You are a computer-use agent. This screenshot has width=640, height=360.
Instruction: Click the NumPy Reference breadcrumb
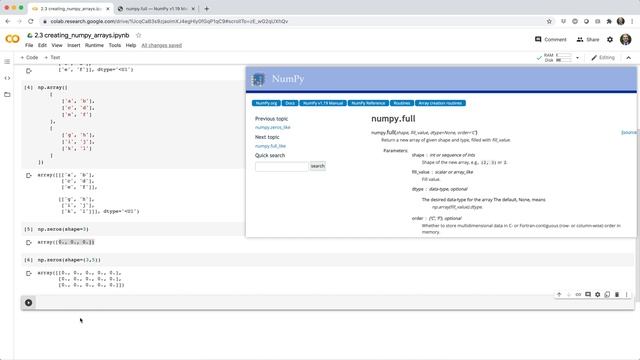368,103
